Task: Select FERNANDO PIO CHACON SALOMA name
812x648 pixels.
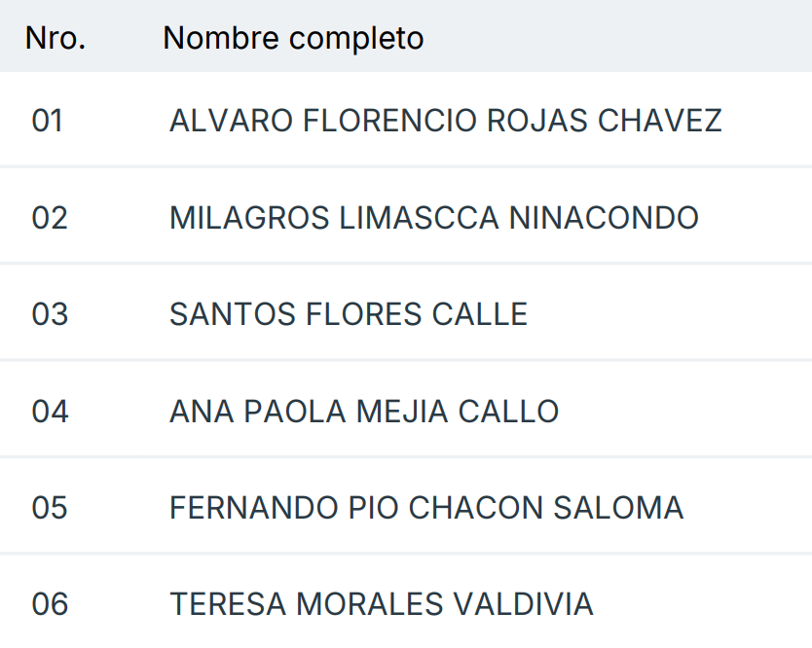Action: [425, 507]
